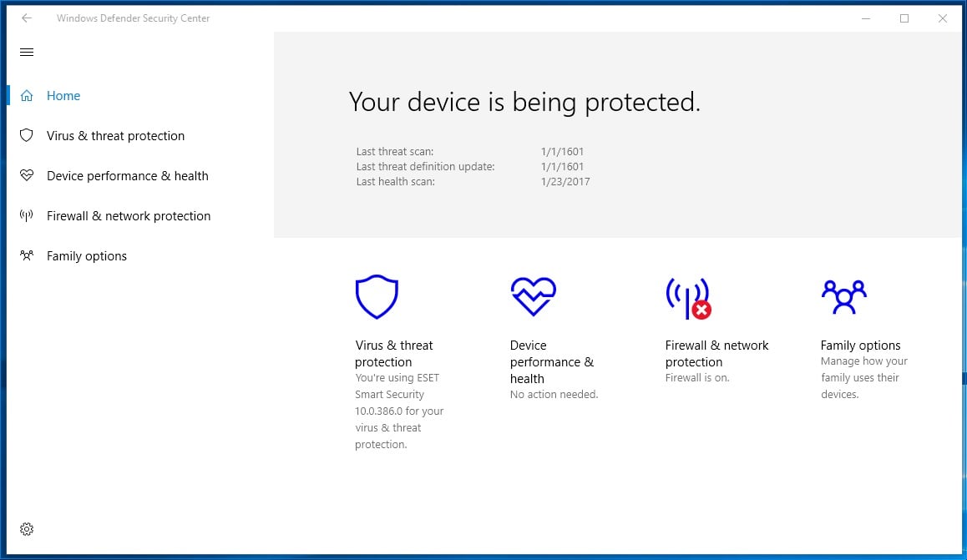Click 'Last threat definition update:' label
This screenshot has width=967, height=560.
pyautogui.click(x=425, y=166)
